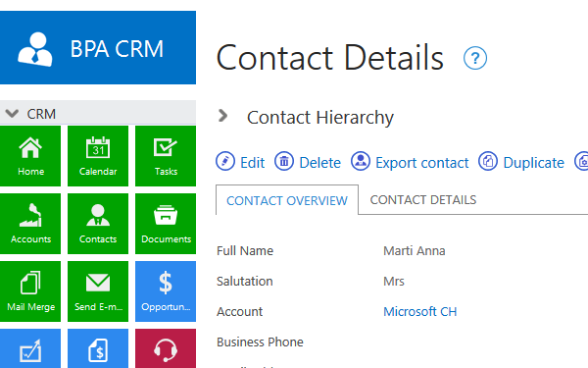
Task: Open the Documents tile
Action: point(166,224)
